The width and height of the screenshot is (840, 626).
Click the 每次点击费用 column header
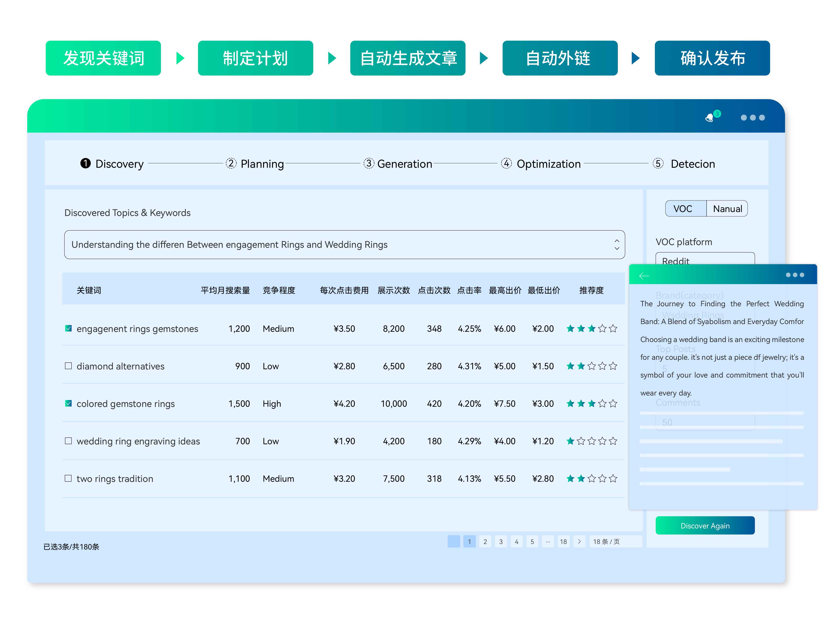344,290
